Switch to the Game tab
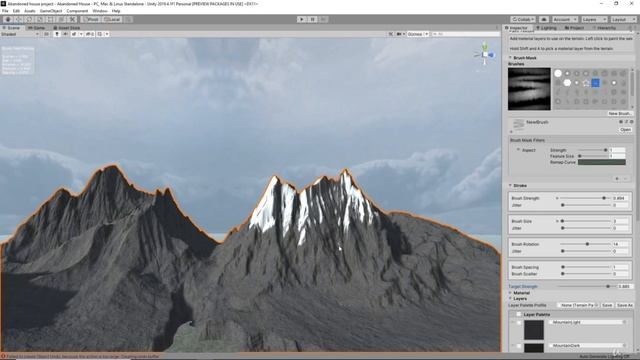Screen dimensions: 640x360 click(37, 28)
